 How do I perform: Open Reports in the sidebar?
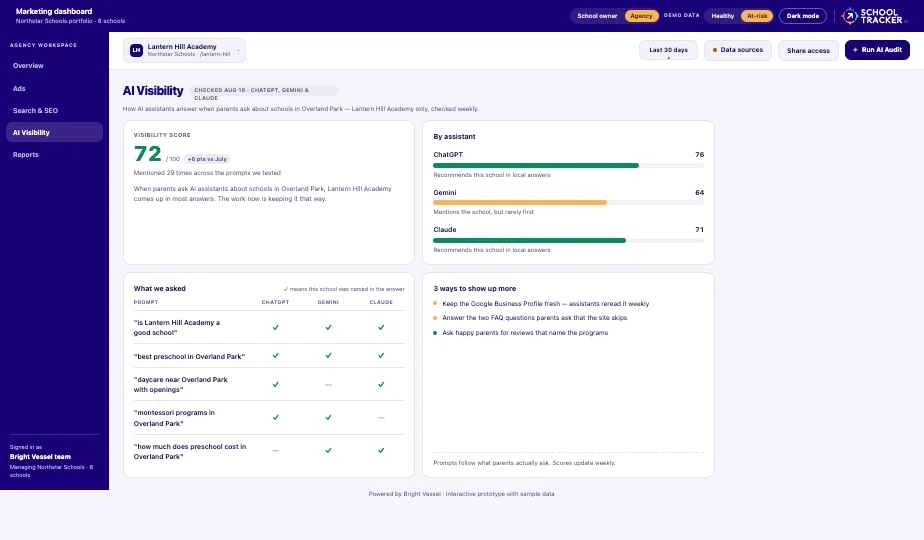[x=54, y=154]
